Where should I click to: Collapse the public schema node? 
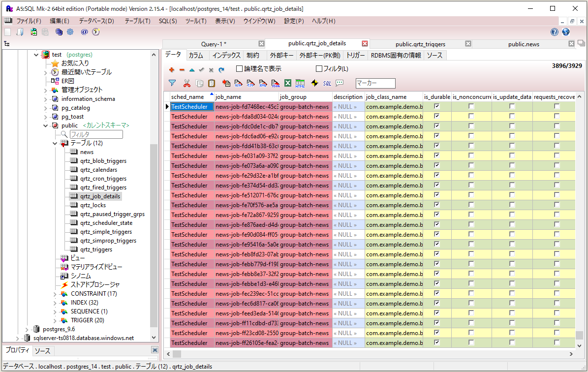point(46,125)
